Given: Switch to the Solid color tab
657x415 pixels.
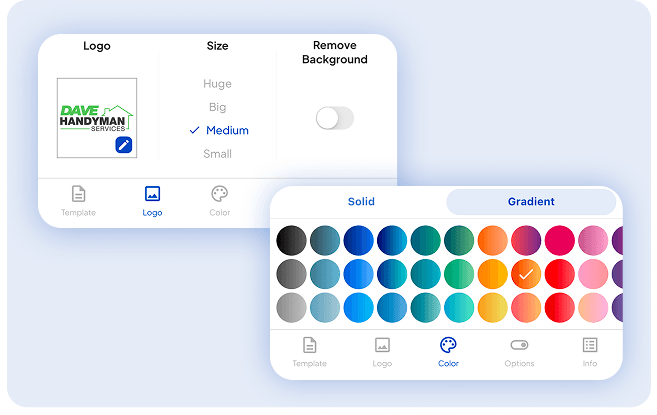Looking at the screenshot, I should 361,202.
